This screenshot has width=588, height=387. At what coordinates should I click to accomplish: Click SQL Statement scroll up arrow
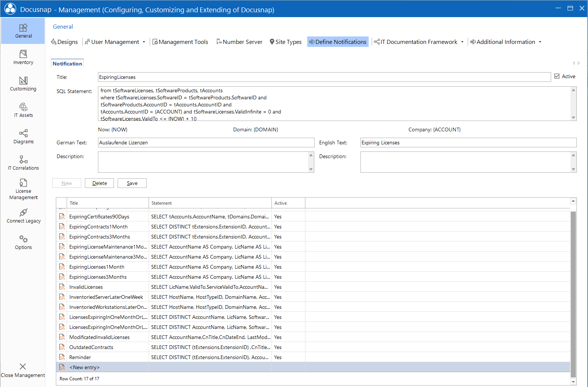coord(573,90)
